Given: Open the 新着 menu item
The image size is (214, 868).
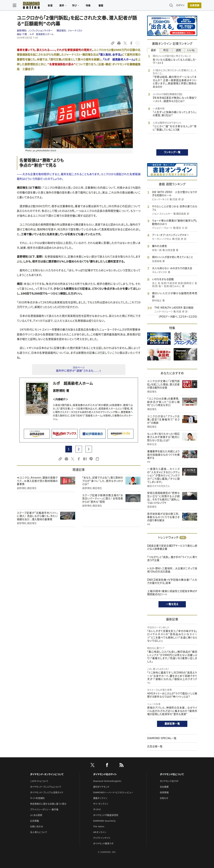Looking at the screenshot, I should 50,5.
